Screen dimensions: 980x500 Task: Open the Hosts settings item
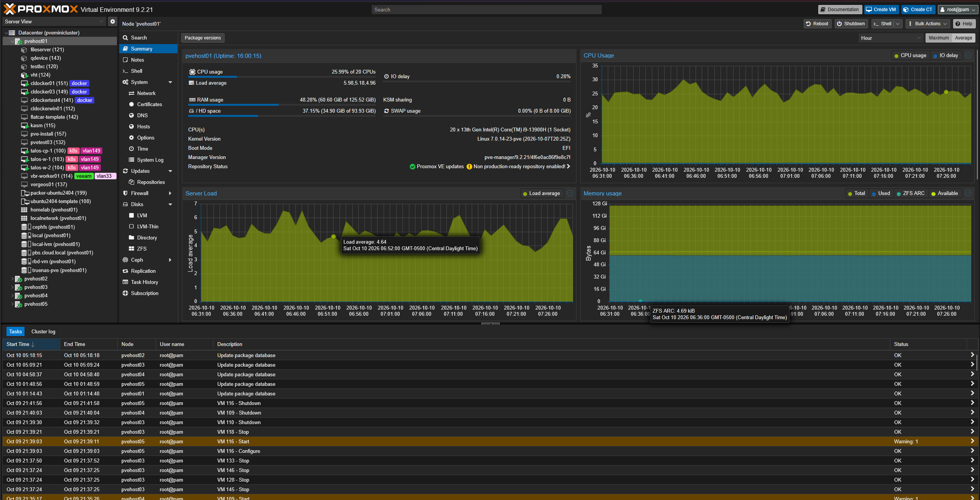[x=143, y=126]
